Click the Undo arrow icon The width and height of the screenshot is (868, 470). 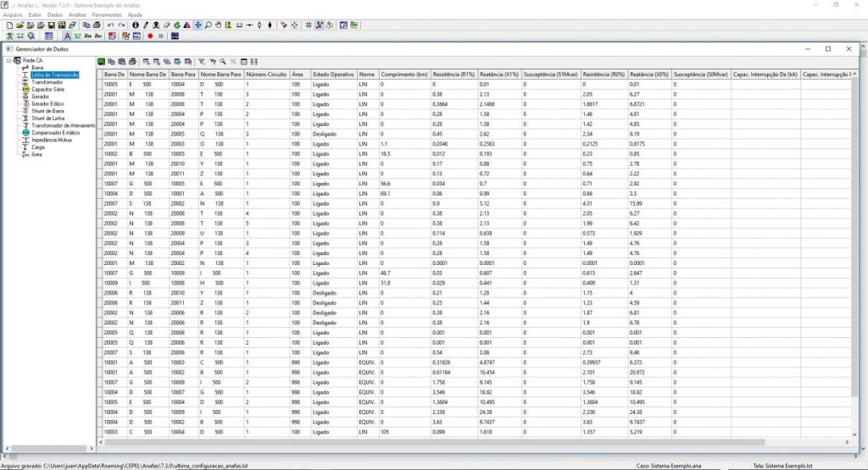point(110,25)
